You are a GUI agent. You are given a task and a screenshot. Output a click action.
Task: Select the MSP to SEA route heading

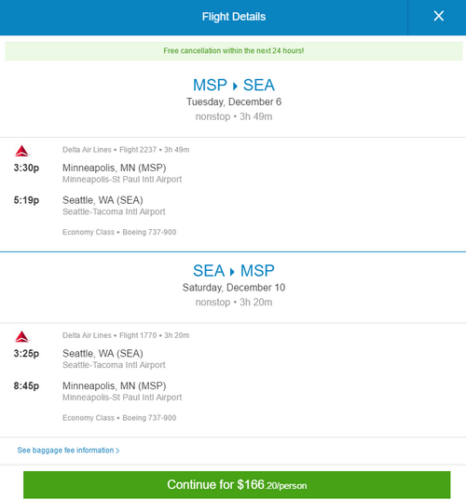point(234,85)
